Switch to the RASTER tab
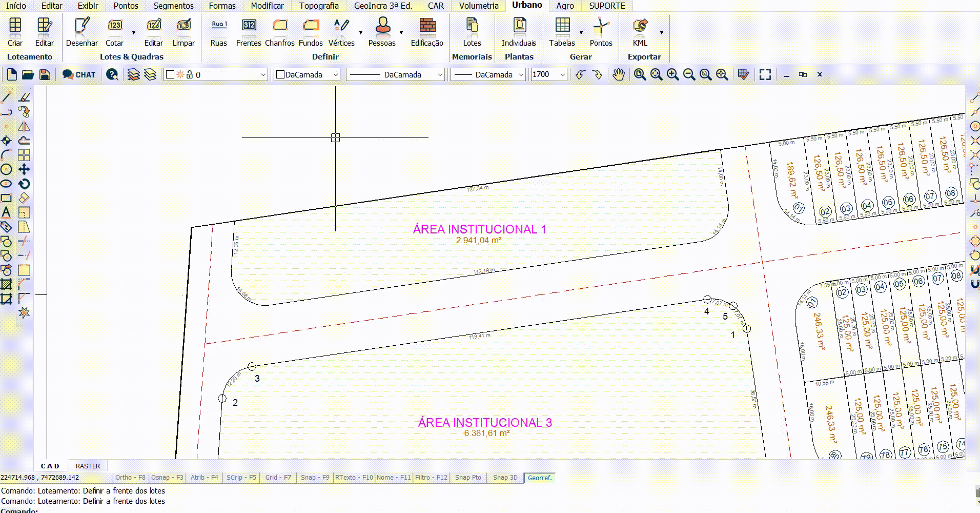The image size is (980, 513). (88, 466)
